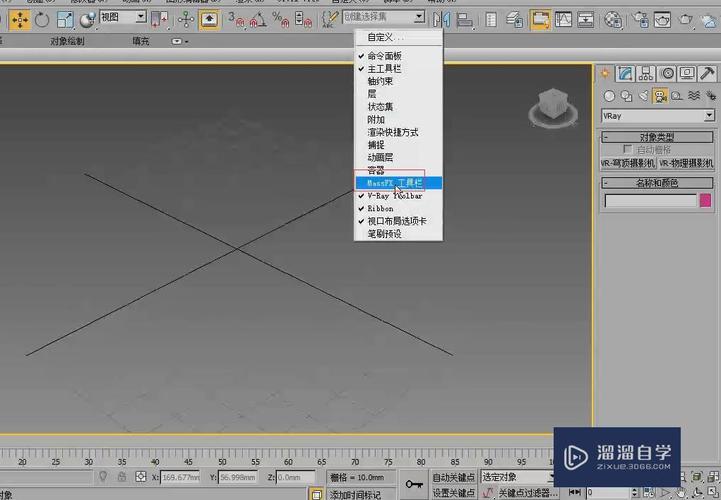
Task: Select 附加 in the toolbar menu
Action: point(398,120)
